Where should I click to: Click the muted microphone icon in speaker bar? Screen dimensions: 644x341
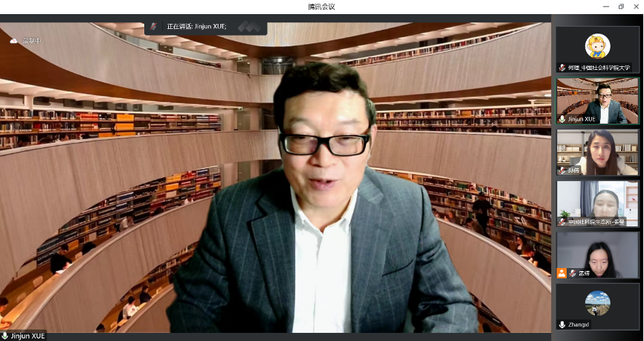[154, 26]
